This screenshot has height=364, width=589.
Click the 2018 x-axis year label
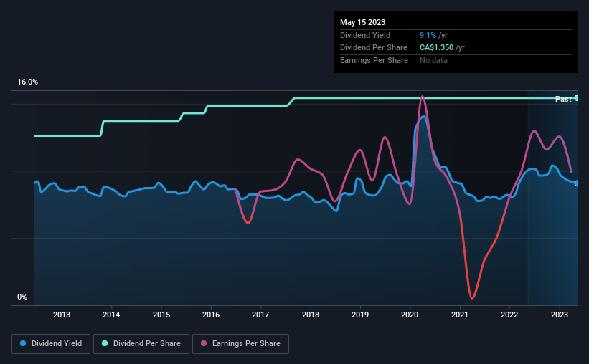coord(311,315)
